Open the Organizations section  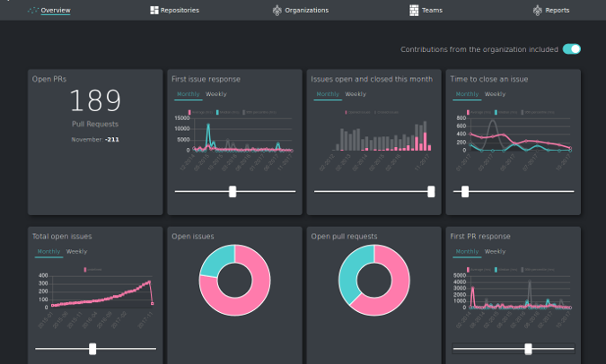[306, 11]
